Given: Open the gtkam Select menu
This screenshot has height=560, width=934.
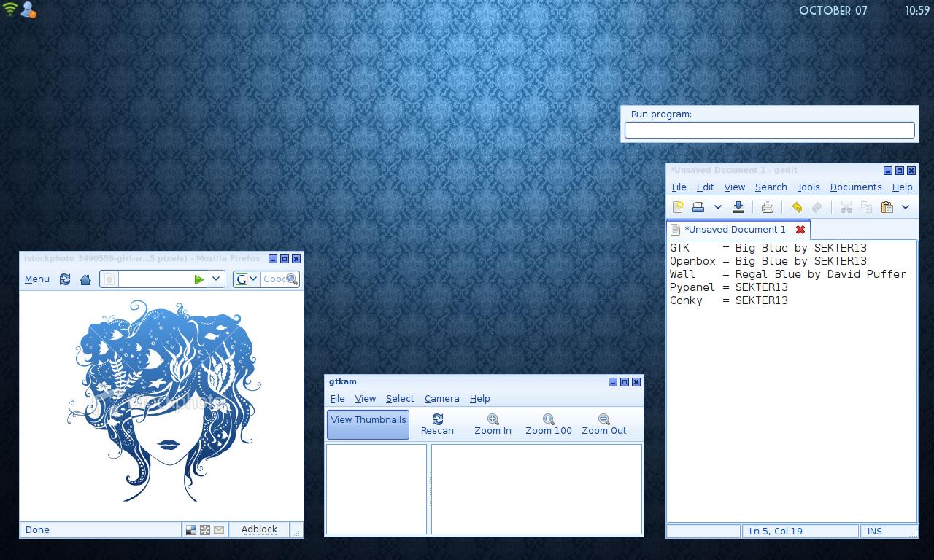Looking at the screenshot, I should 400,399.
